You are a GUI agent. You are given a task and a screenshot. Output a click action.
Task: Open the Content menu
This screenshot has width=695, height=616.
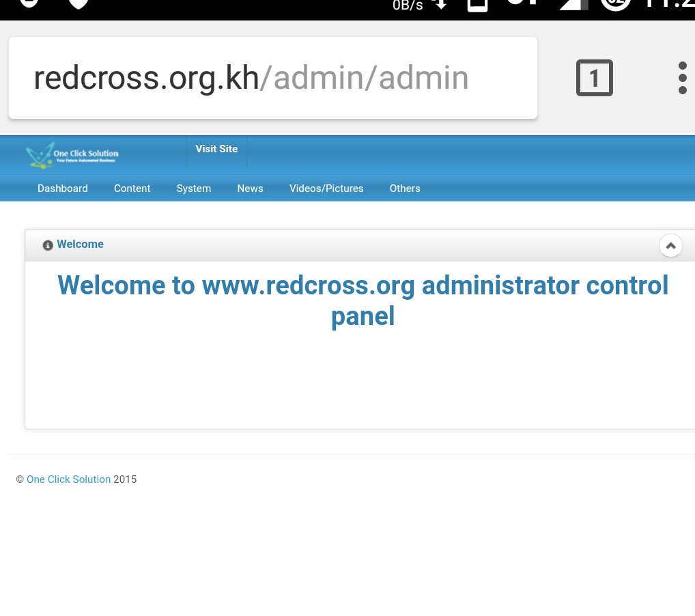(132, 188)
